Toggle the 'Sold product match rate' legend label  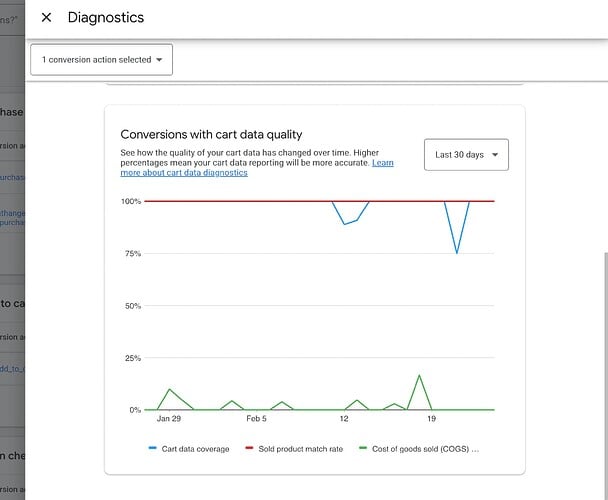pos(300,449)
